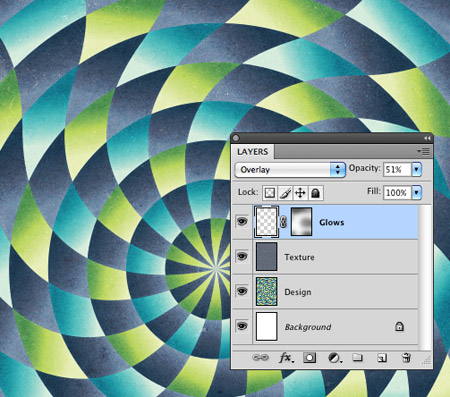Add a layer mask
The image size is (450, 397).
pyautogui.click(x=309, y=358)
